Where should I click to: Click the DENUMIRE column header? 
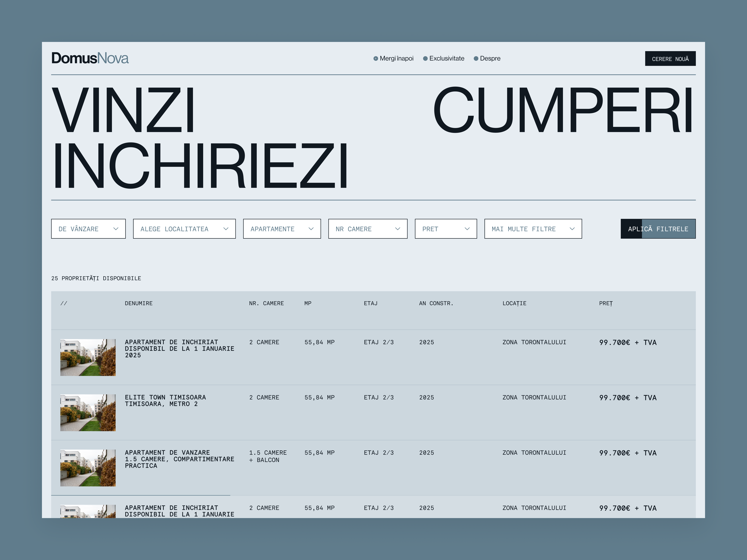tap(139, 303)
